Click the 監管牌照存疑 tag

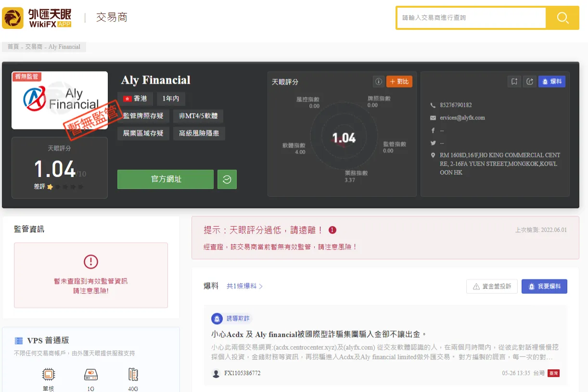point(143,116)
